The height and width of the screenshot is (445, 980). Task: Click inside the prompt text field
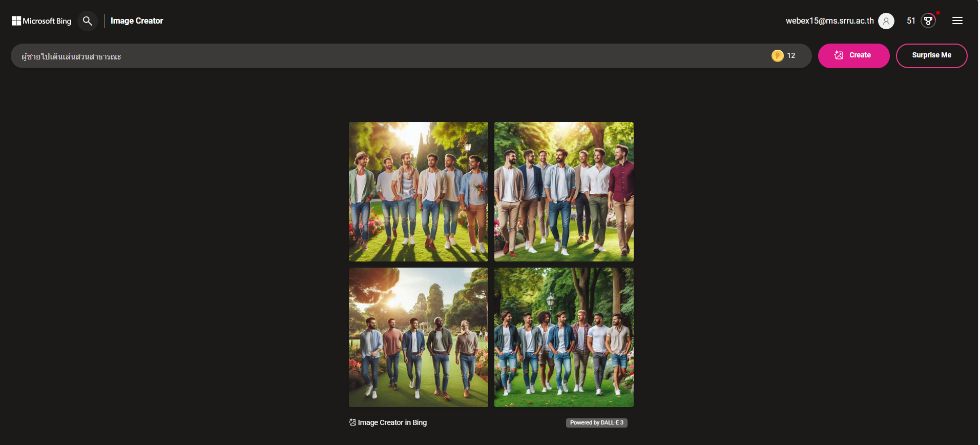pyautogui.click(x=385, y=56)
